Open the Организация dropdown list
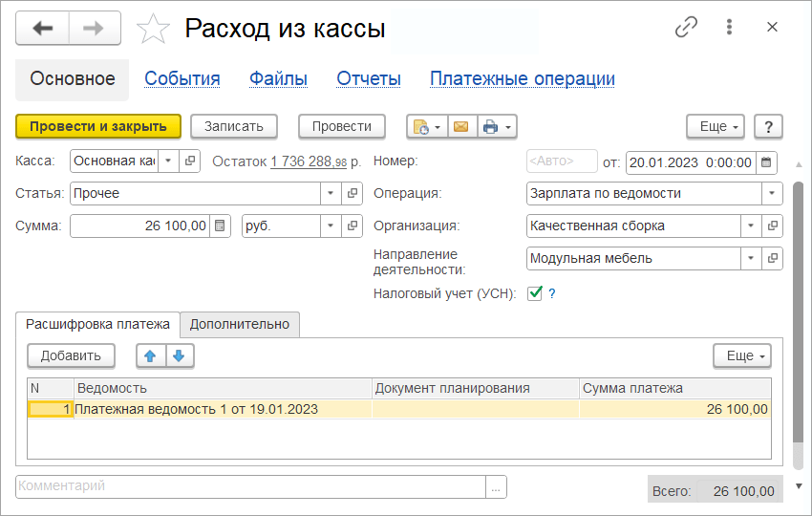812x516 pixels. pos(751,226)
